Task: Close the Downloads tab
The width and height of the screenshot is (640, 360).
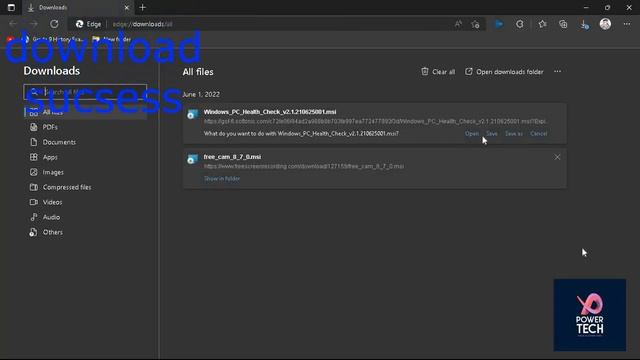Action: coord(127,7)
